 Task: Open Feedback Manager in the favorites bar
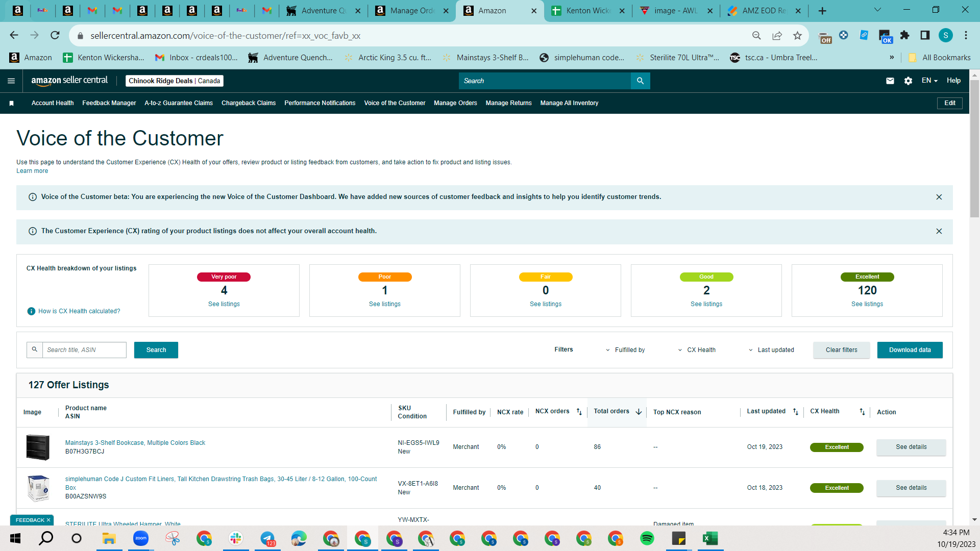point(109,103)
